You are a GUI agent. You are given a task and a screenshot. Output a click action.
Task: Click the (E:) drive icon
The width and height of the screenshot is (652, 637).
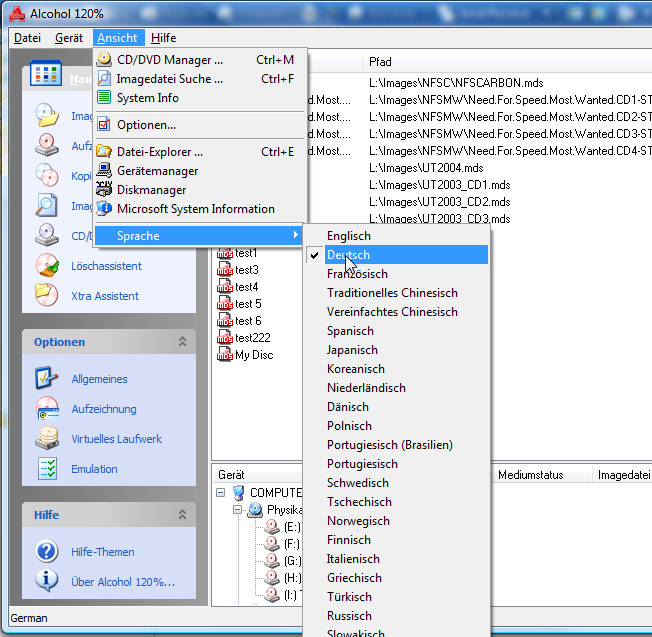tap(272, 526)
